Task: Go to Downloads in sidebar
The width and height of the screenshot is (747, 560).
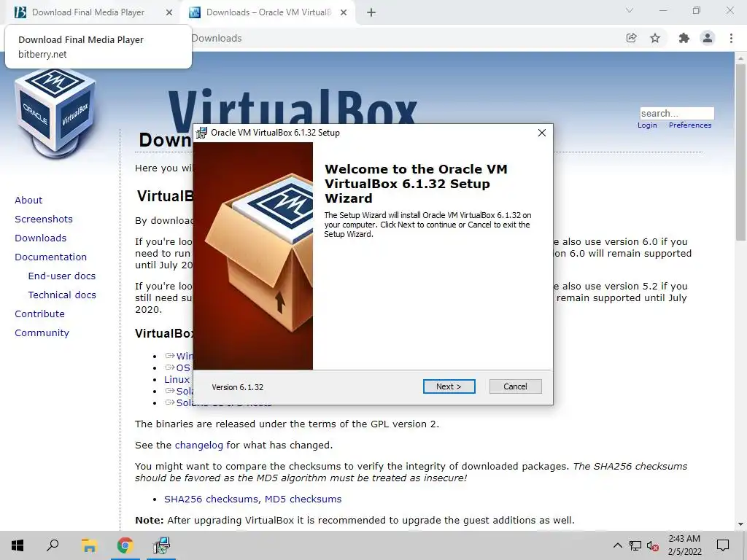Action: coord(41,238)
